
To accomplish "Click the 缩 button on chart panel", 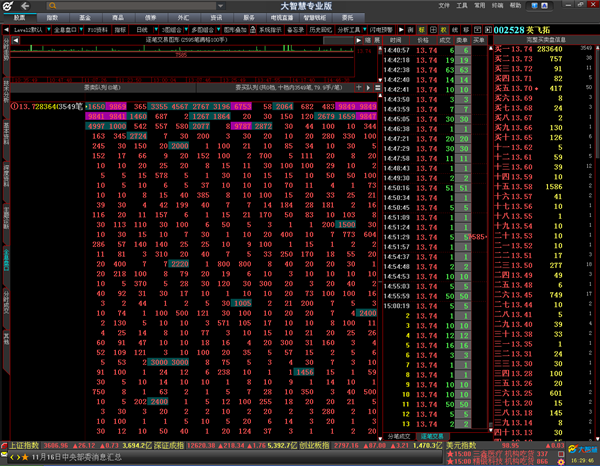I will (x=368, y=40).
